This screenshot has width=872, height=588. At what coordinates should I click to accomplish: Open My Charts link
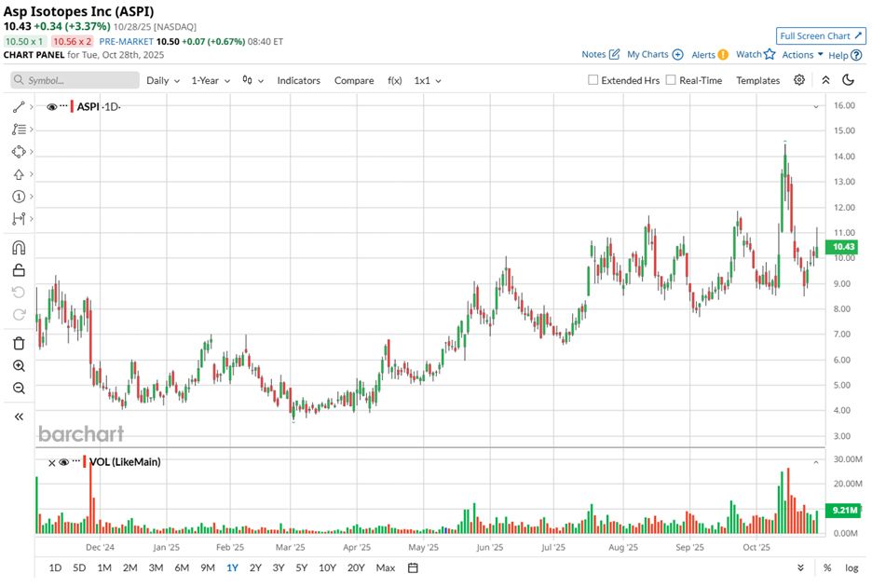[655, 54]
